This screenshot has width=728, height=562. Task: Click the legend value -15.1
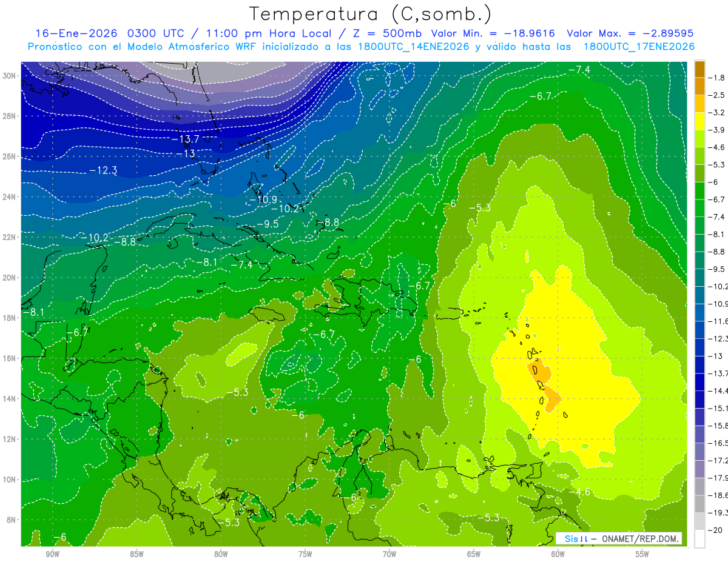click(x=718, y=407)
